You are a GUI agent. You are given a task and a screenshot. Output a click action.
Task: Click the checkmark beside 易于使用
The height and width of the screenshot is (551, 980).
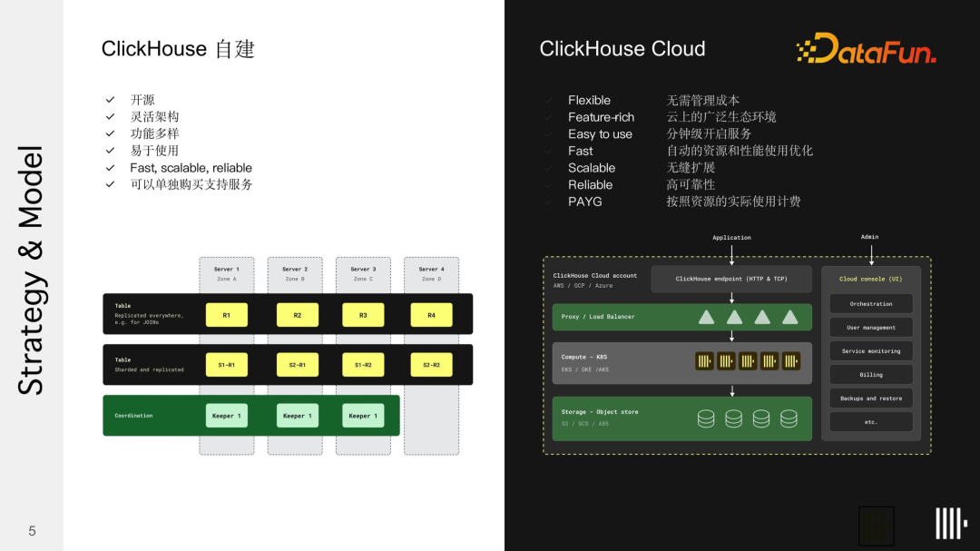coord(110,151)
